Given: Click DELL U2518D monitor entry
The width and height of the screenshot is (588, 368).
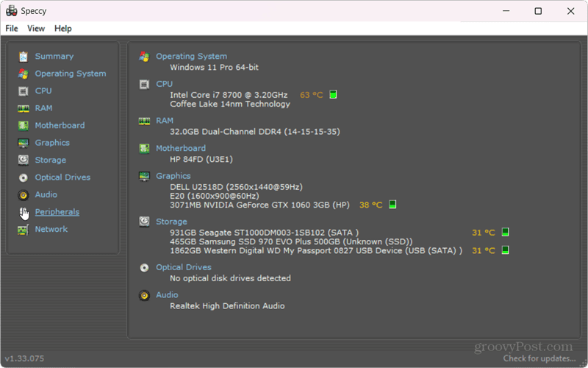Looking at the screenshot, I should 236,187.
